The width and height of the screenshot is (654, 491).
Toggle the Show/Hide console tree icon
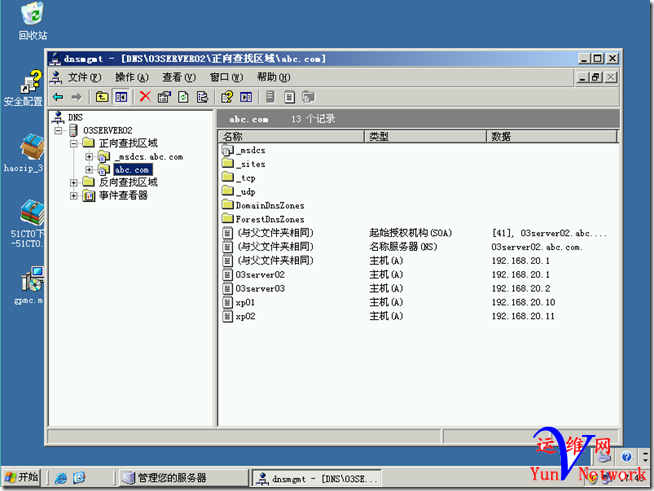tap(121, 97)
